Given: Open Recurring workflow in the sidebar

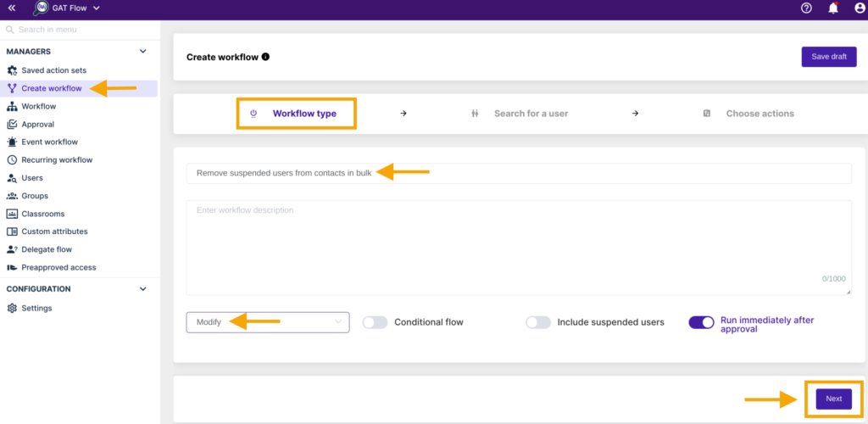Looking at the screenshot, I should (57, 160).
